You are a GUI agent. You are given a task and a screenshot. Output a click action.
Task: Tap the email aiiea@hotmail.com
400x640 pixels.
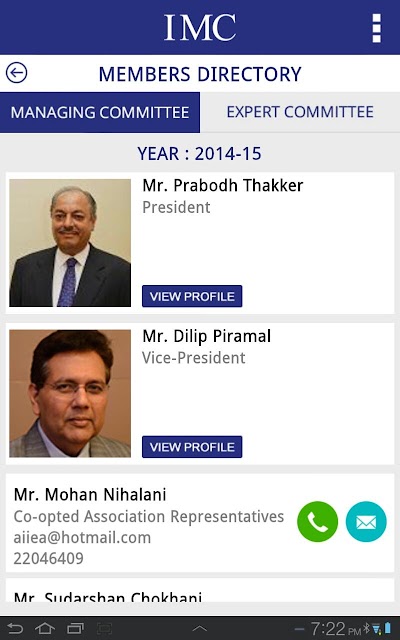point(82,538)
